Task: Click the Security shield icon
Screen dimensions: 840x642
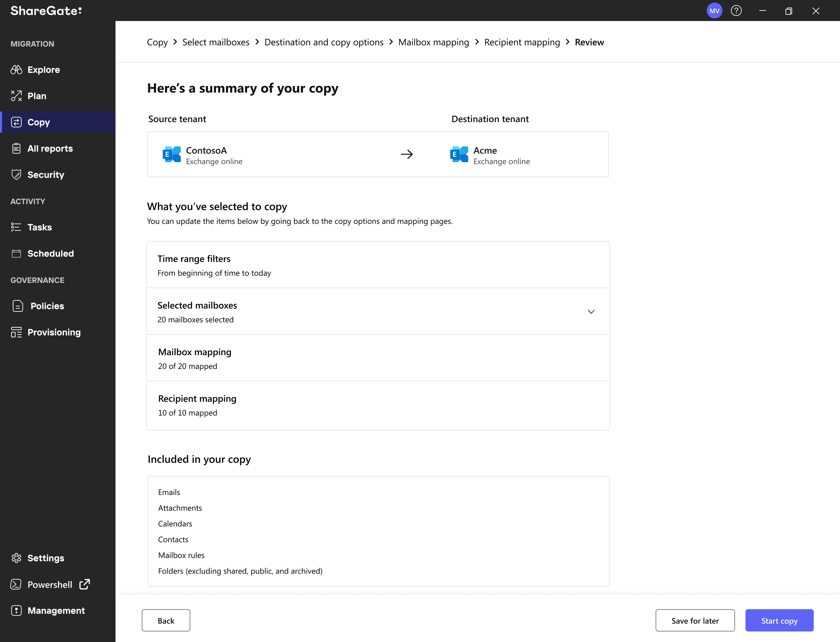Action: coord(16,175)
